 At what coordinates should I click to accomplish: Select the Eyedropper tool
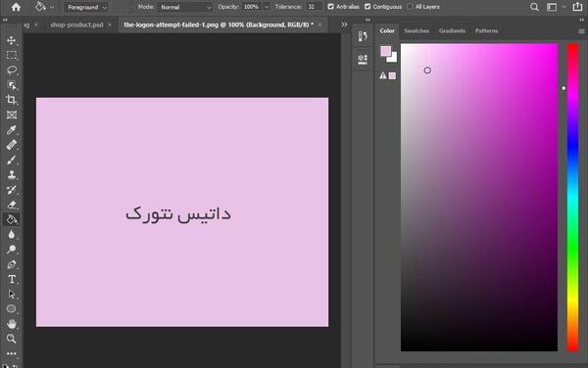pos(11,130)
